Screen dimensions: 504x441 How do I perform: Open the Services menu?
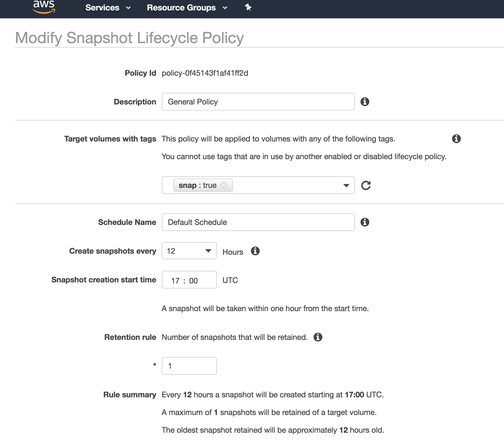click(102, 8)
